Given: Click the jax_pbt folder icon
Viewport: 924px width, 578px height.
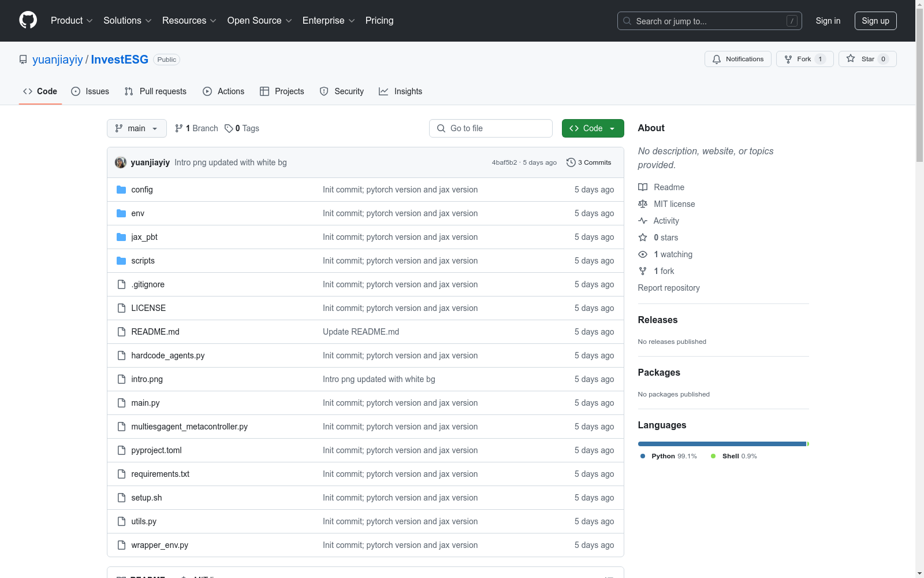Looking at the screenshot, I should tap(121, 237).
